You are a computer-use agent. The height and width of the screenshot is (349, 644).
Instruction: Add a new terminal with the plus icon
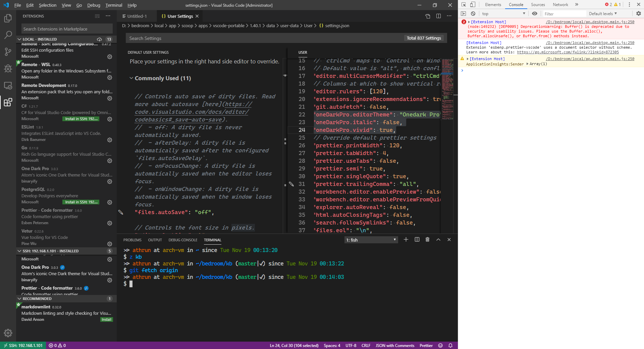click(x=406, y=240)
